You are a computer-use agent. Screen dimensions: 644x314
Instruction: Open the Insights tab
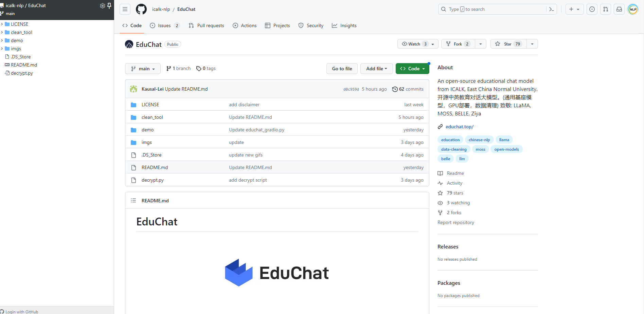click(x=344, y=25)
